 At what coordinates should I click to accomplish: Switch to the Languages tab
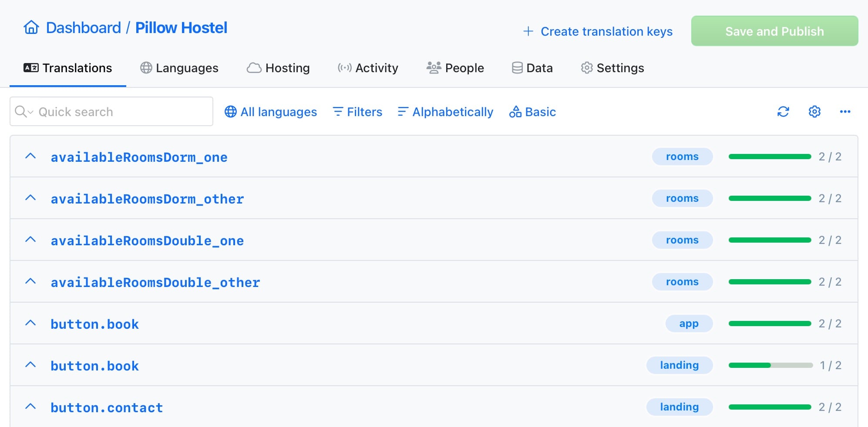tap(178, 68)
